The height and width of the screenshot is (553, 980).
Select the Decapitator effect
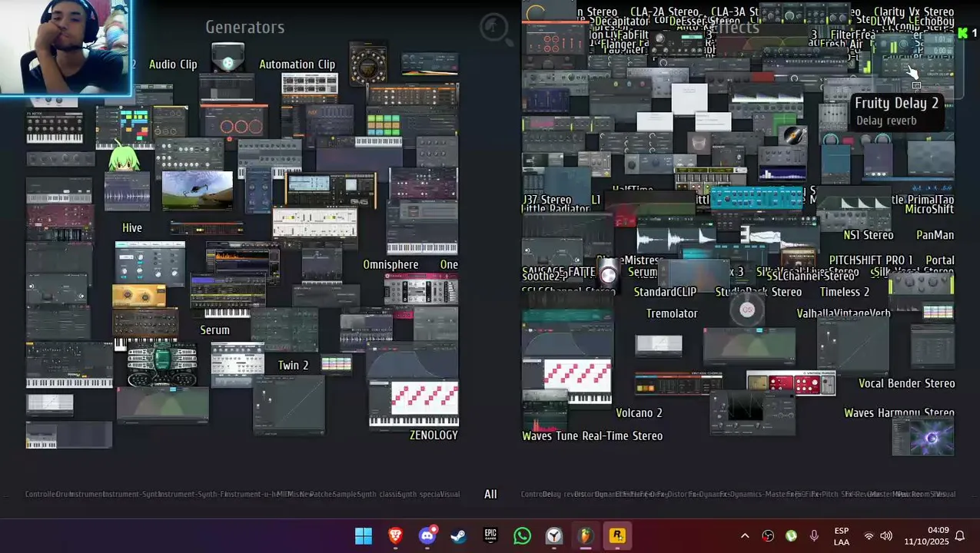click(622, 22)
